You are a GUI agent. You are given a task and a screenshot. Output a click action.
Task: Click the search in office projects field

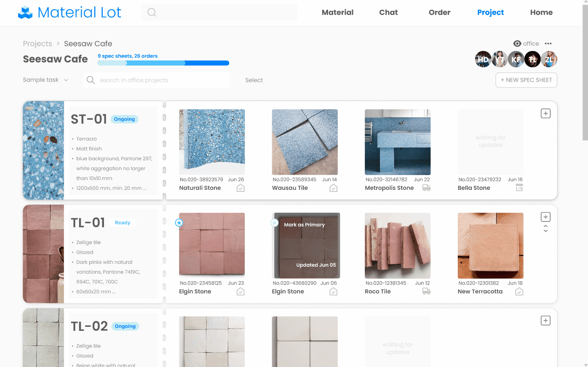tap(157, 80)
